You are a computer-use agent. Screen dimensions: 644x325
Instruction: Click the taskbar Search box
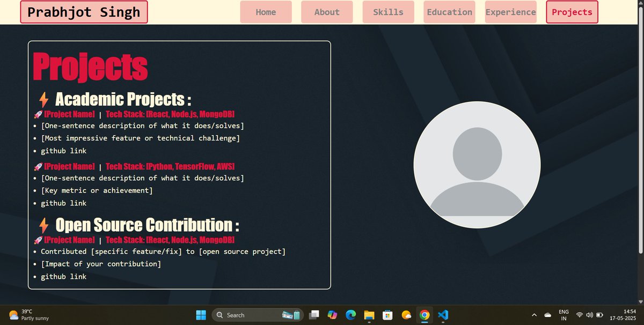coord(258,315)
